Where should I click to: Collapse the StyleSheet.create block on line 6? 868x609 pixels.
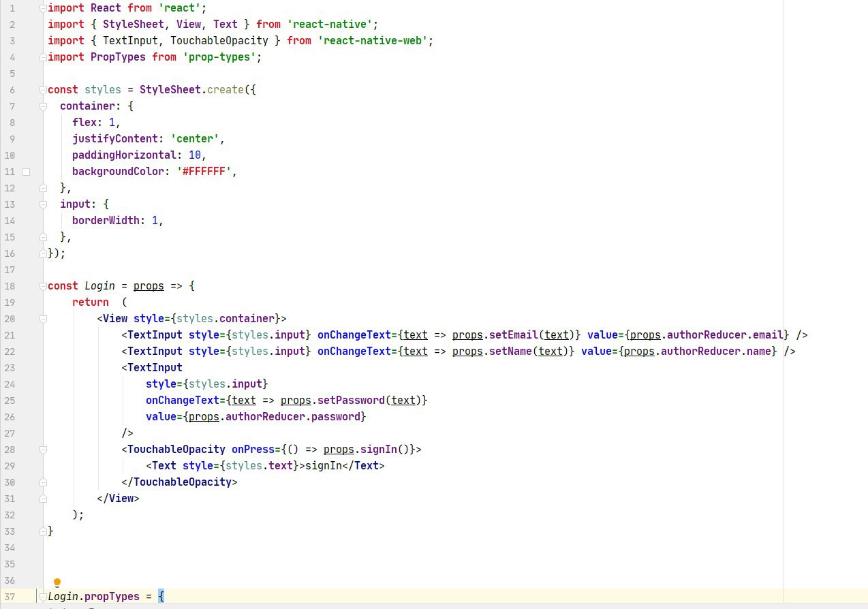click(43, 90)
